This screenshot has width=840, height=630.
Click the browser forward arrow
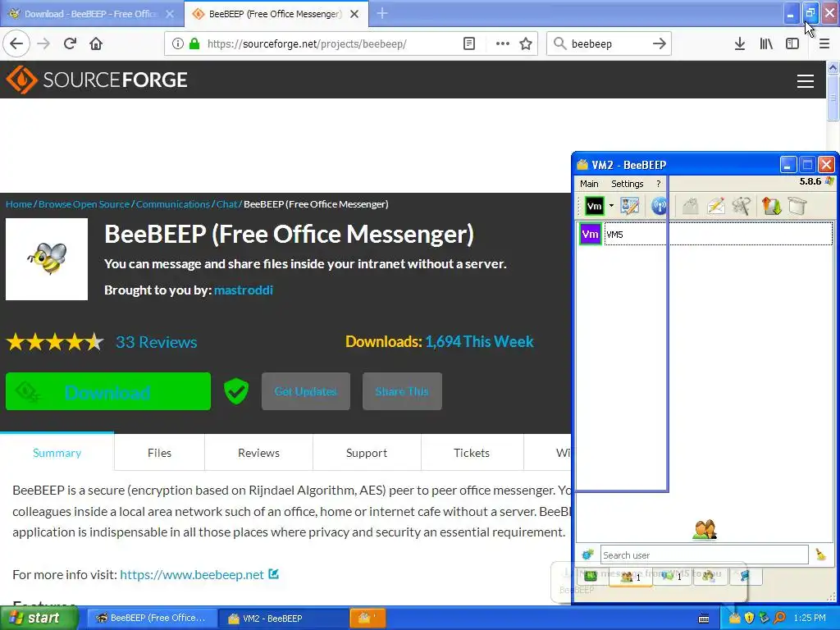[x=43, y=43]
